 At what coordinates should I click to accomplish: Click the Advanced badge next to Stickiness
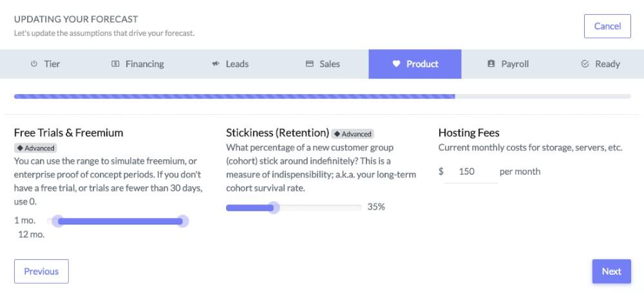click(x=353, y=133)
